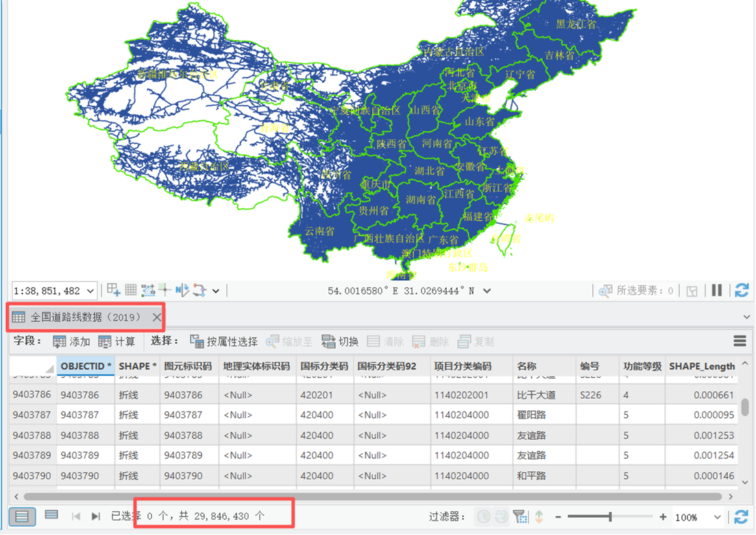Screen dimensions: 756x535
Task: Click 添加 to add a field
Action: pyautogui.click(x=71, y=342)
